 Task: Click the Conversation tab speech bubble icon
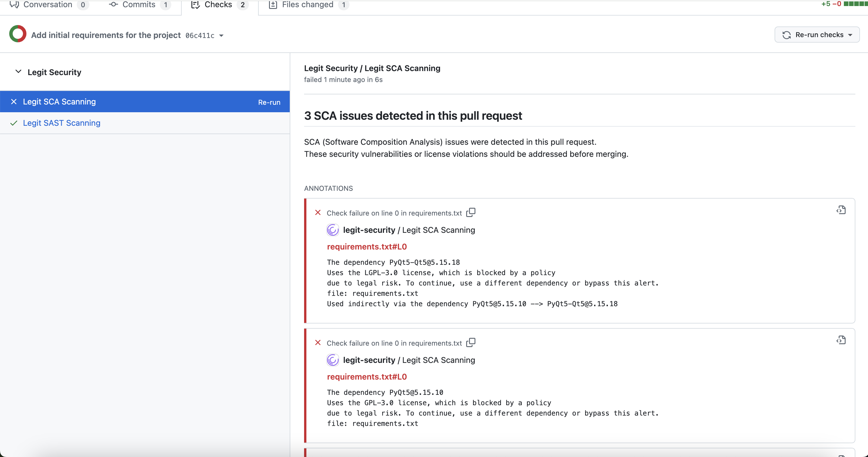point(14,4)
